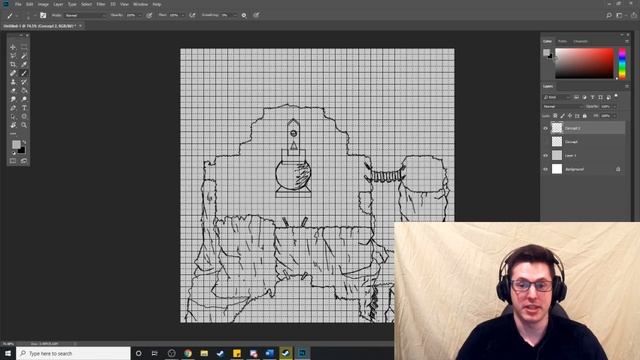Select the Smudge tool
640x360 pixels.
[13, 99]
